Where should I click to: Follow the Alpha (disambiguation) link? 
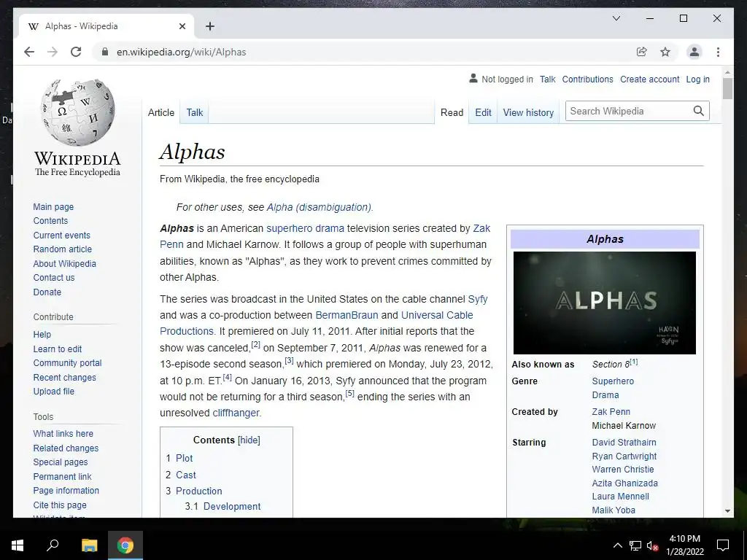[x=320, y=207]
